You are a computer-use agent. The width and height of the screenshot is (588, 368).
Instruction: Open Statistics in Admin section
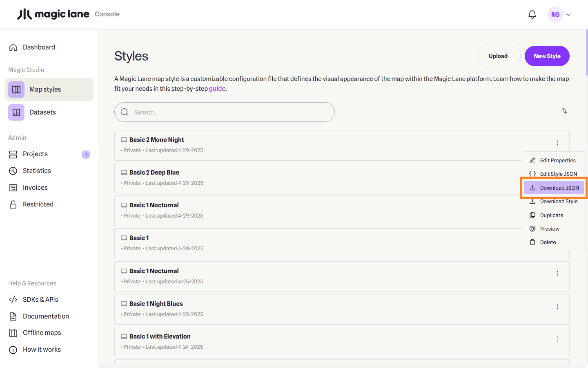(x=37, y=171)
